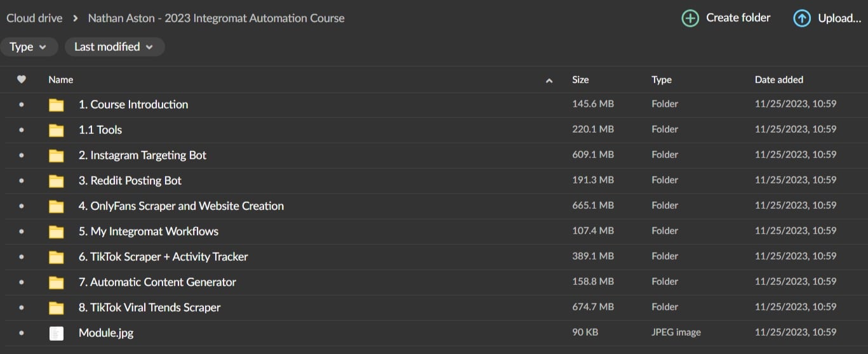Click folder icon for 3. Reddit Posting Bot
Image resolution: width=868 pixels, height=354 pixels.
point(57,181)
